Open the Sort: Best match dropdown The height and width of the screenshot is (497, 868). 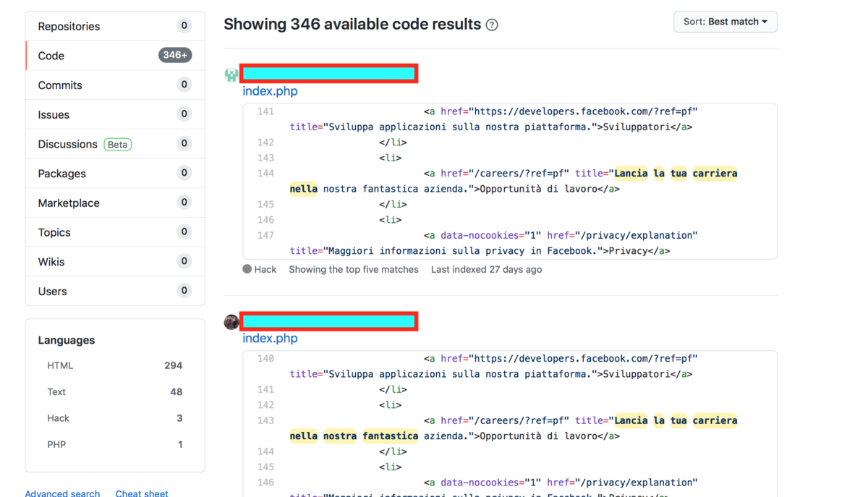(x=726, y=22)
